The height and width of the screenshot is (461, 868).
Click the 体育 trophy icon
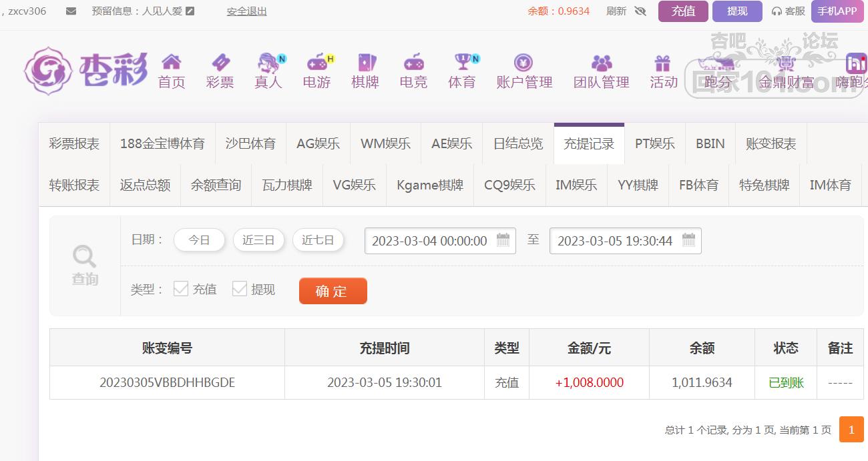[462, 63]
